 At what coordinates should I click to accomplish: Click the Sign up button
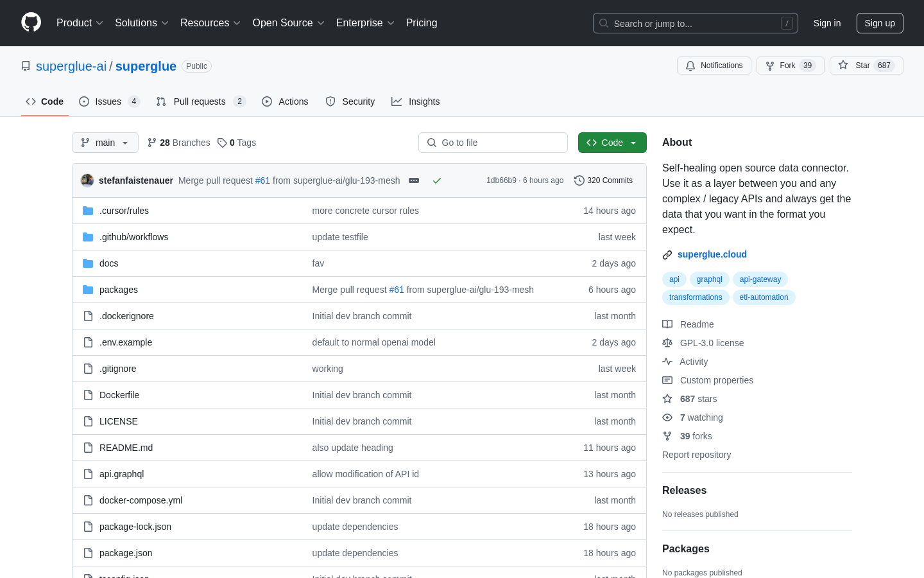click(x=880, y=23)
